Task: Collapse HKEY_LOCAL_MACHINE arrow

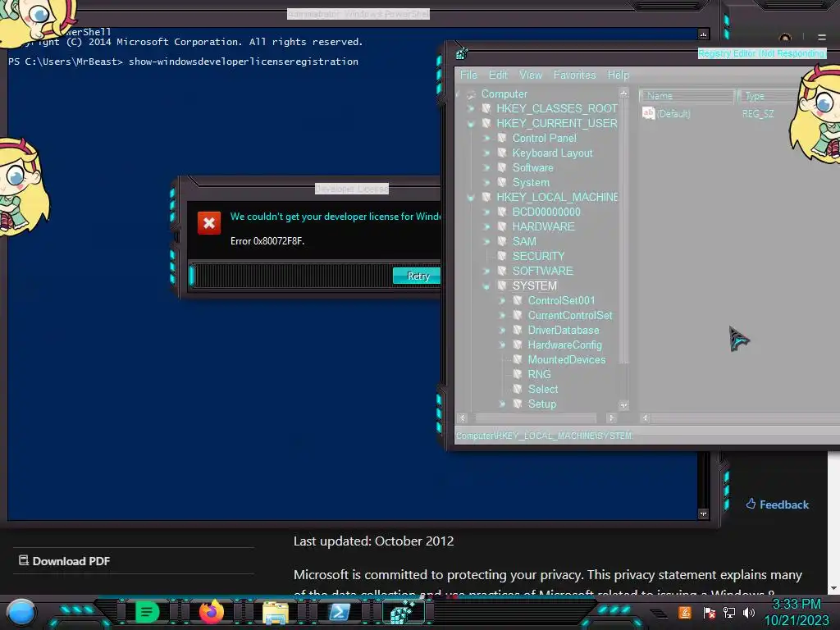Action: [471, 198]
